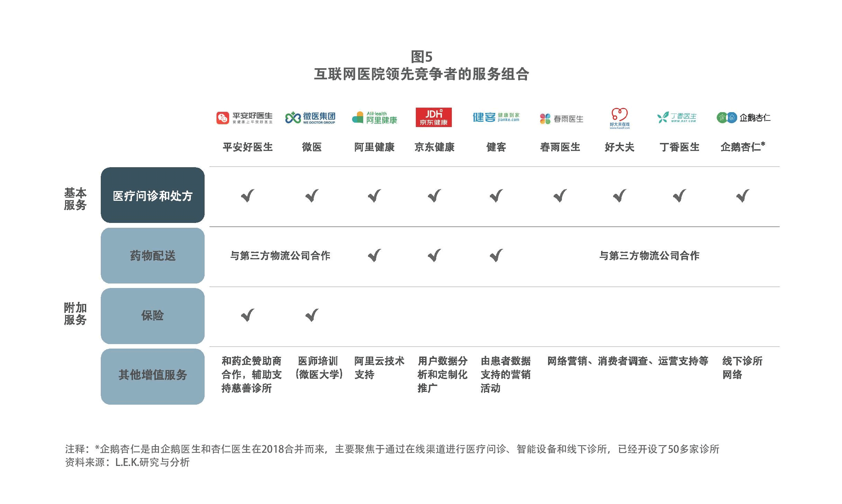Click the 网络营销、消费者调查、运营支持等 cell
The width and height of the screenshot is (842, 504).
click(x=628, y=361)
